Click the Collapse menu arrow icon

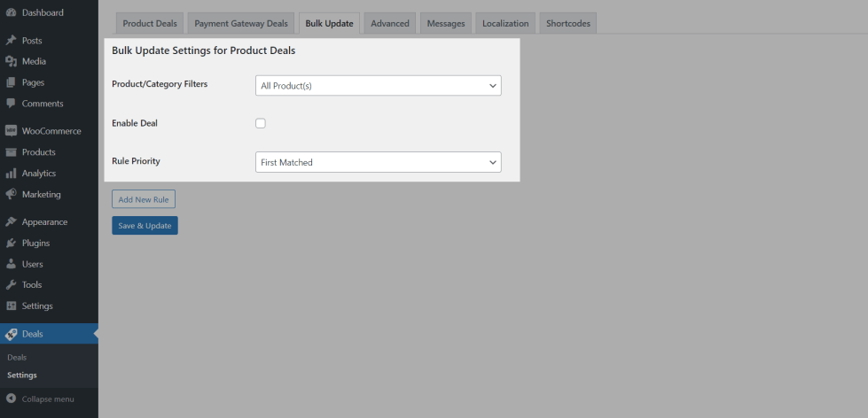coord(11,399)
